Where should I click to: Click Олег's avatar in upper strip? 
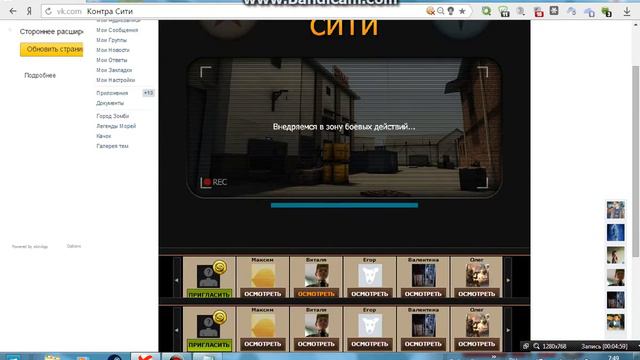[477, 276]
